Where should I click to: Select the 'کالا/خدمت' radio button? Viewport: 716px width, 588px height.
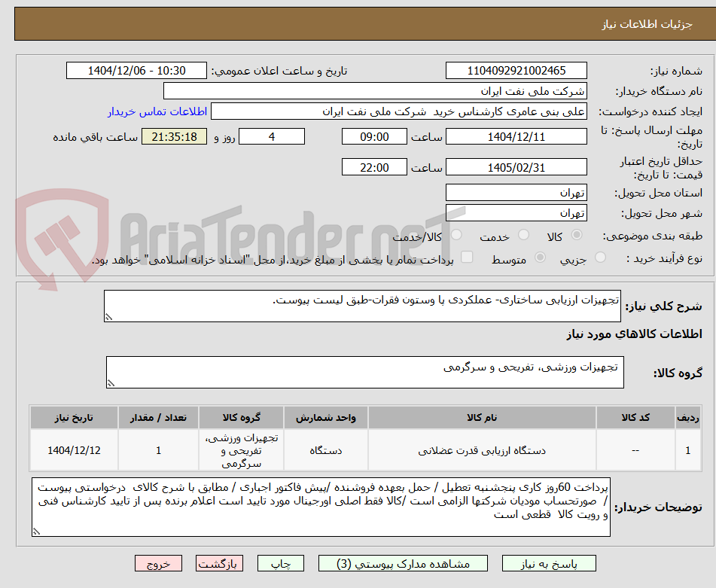click(456, 235)
